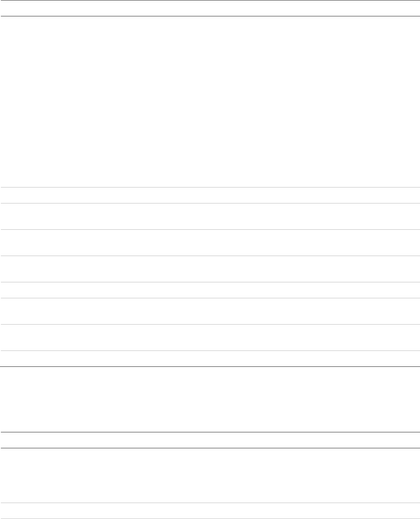This screenshot has height=519, width=420.
Task: Select the first narrow row below tall blank area
Action: (210, 195)
